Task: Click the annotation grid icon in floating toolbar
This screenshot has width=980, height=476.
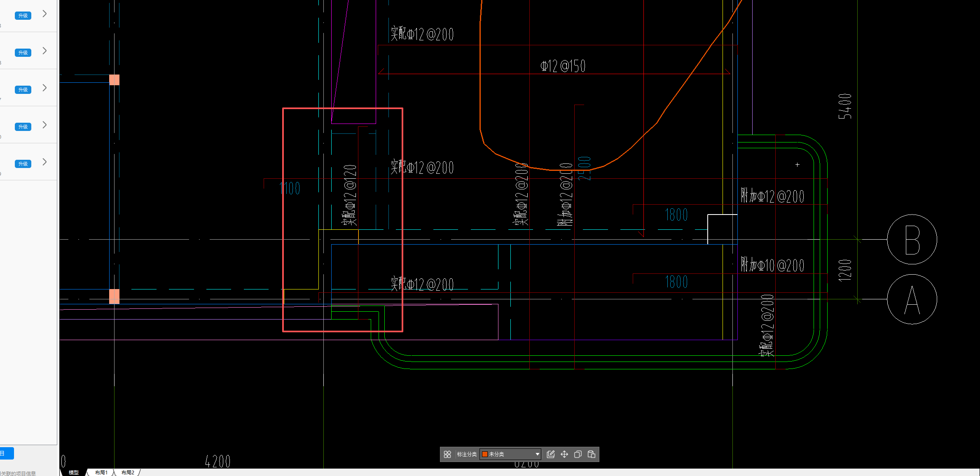Action: tap(447, 454)
